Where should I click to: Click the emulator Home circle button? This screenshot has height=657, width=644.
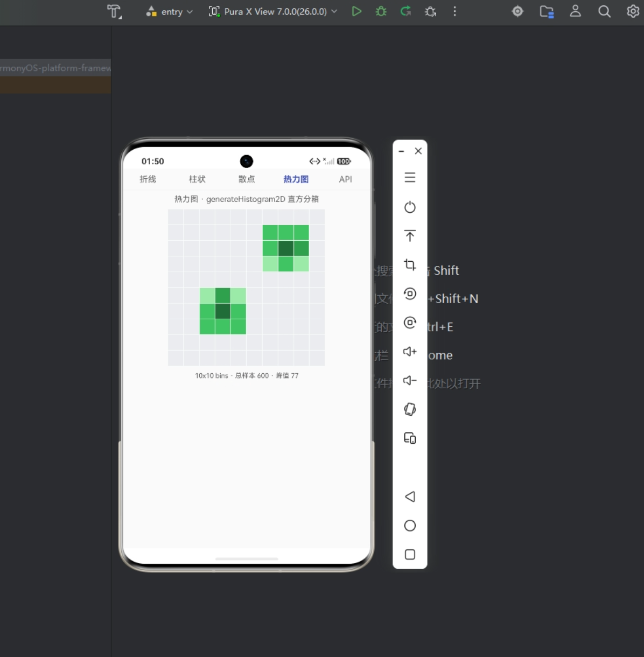[x=410, y=526]
